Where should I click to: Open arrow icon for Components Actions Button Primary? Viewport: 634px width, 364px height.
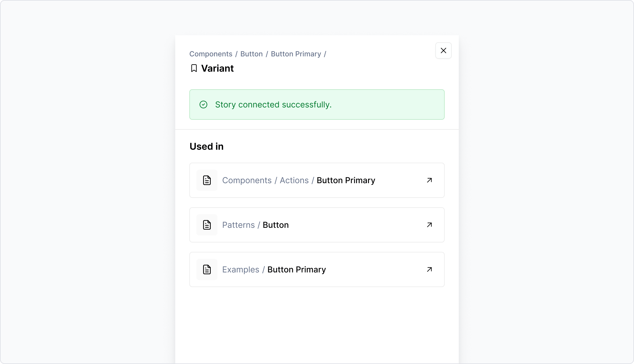(429, 180)
